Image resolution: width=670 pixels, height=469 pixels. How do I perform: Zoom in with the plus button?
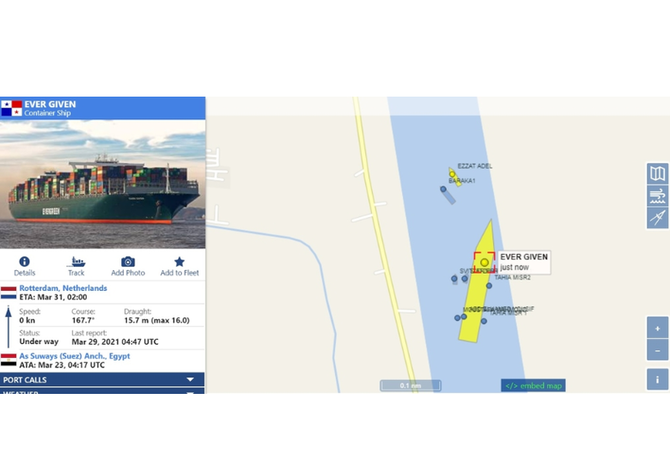tap(658, 328)
